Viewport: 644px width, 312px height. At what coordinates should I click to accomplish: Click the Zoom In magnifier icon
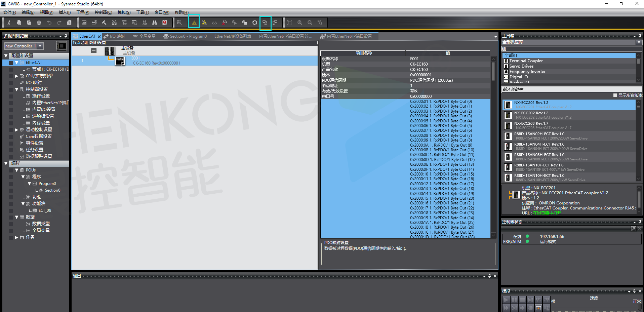300,23
